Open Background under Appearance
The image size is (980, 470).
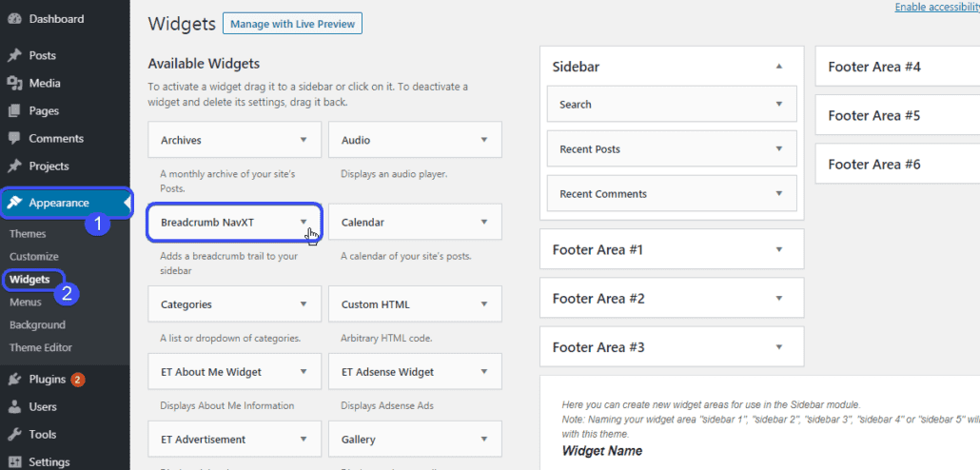[x=37, y=325]
